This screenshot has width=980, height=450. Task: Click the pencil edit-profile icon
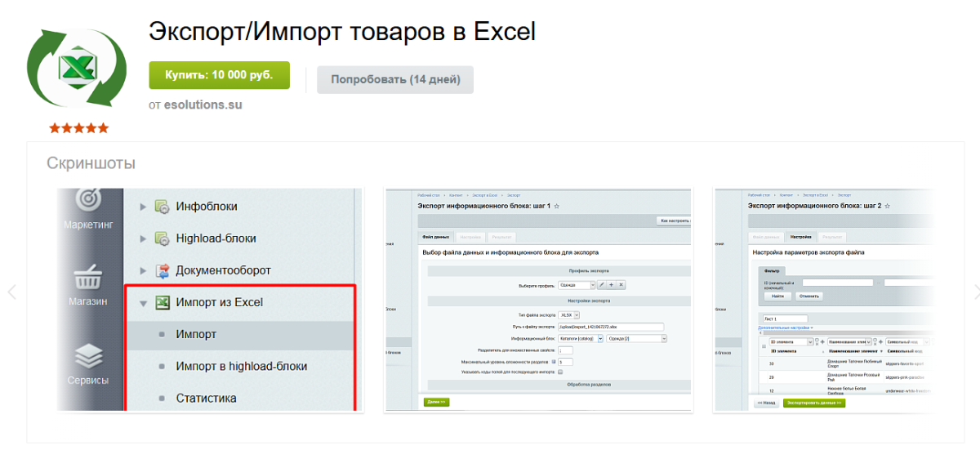tap(602, 285)
